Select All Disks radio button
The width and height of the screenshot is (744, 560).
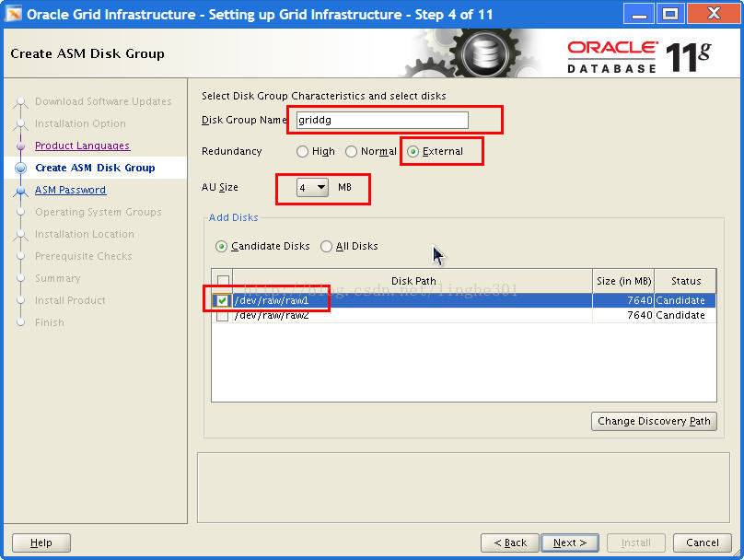click(326, 246)
